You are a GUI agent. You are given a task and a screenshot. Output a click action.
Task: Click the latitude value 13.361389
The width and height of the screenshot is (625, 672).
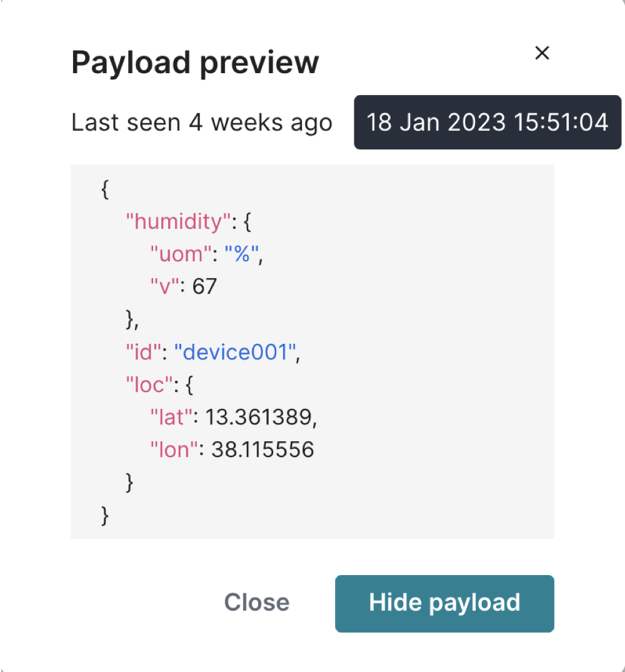click(x=259, y=417)
